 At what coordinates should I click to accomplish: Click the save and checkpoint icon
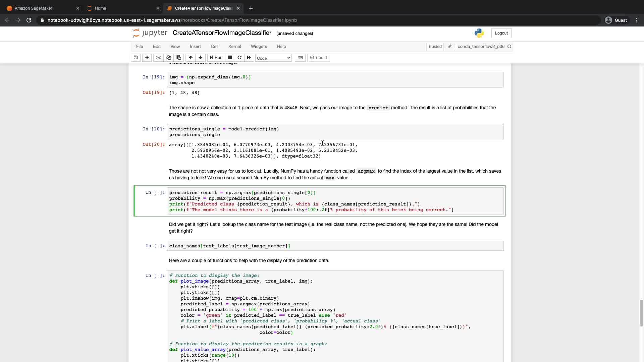(x=136, y=58)
